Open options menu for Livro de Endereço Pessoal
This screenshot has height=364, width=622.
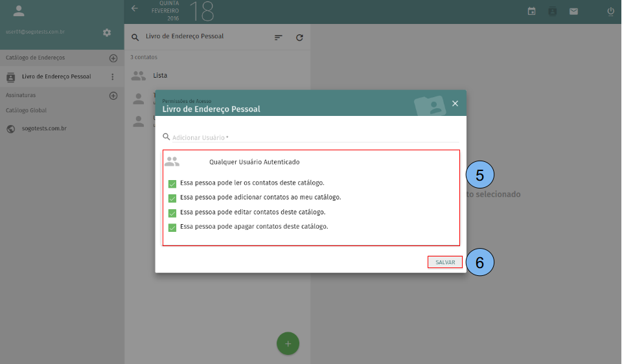112,77
